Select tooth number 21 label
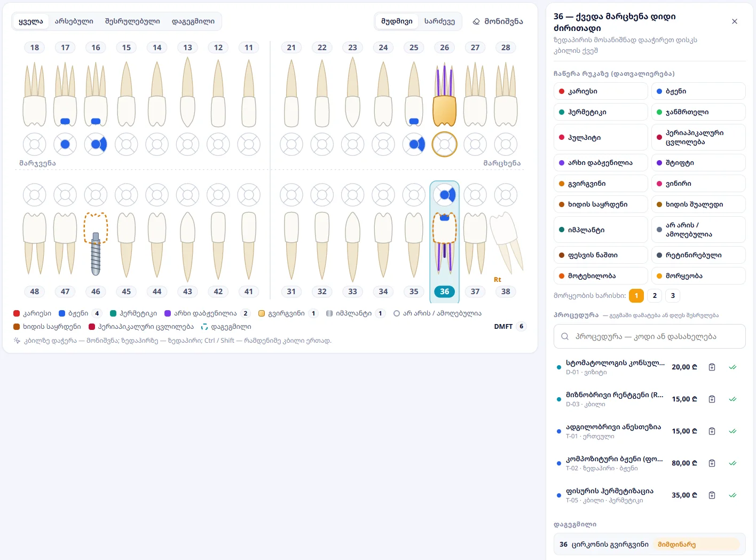Image resolution: width=756 pixels, height=560 pixels. (x=291, y=48)
